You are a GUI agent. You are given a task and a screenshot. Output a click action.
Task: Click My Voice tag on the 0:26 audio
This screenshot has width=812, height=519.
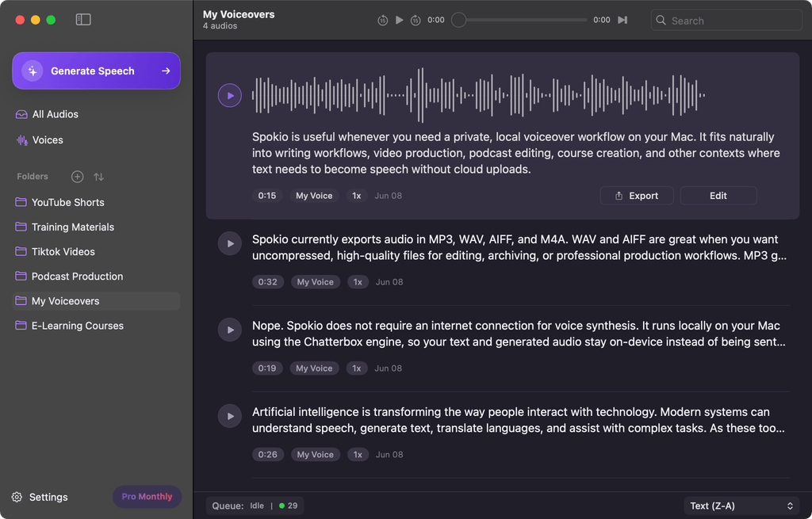point(316,455)
